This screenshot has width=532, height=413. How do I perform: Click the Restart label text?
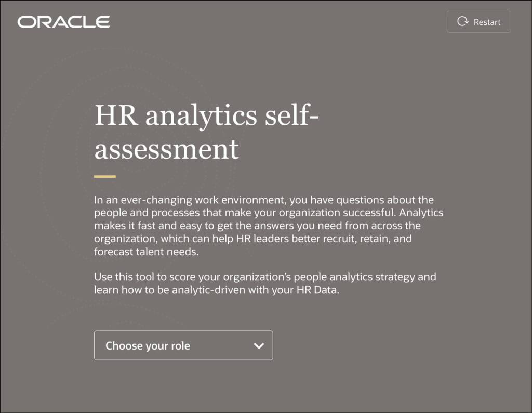487,22
